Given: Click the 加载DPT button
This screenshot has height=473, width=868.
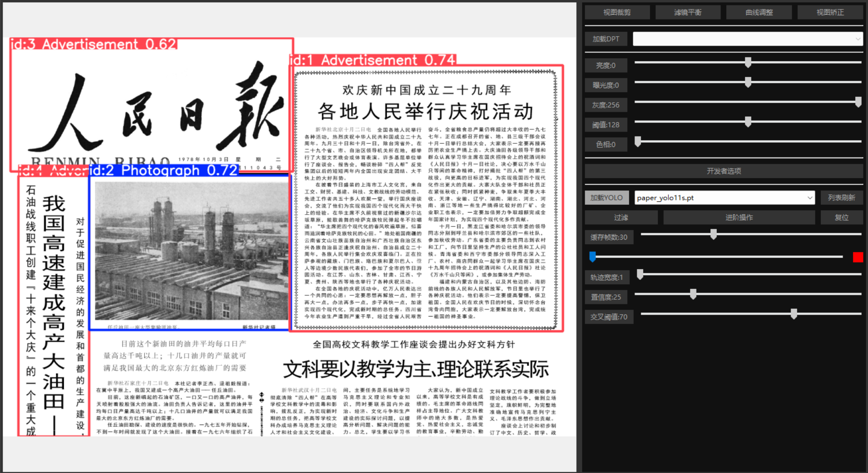Looking at the screenshot, I should 606,39.
